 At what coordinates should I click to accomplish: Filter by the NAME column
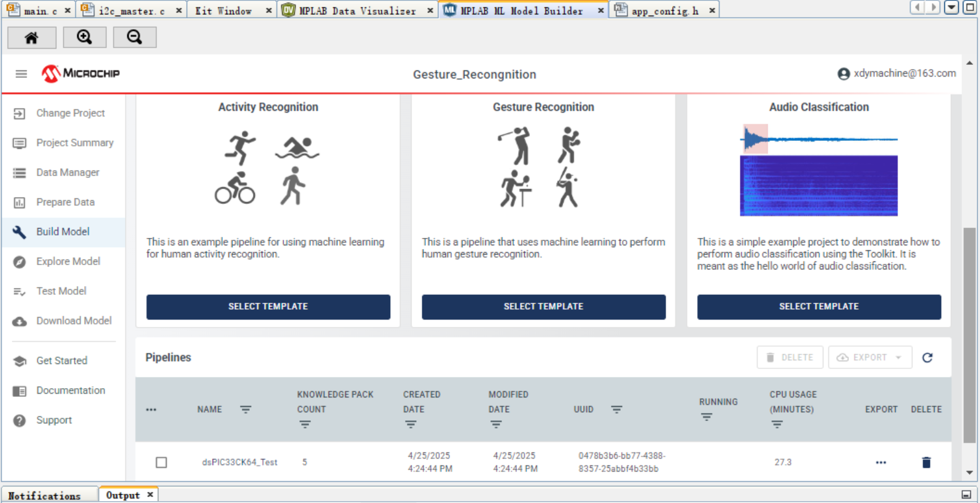click(x=245, y=410)
